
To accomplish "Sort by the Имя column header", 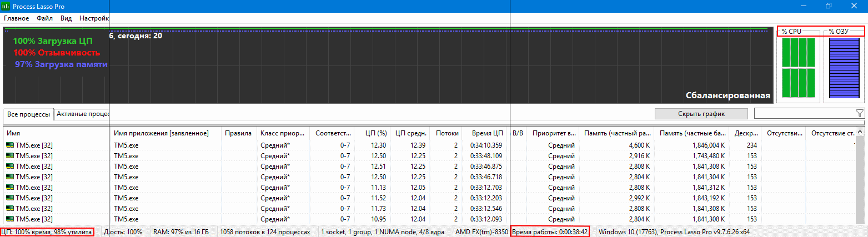I will pyautogui.click(x=57, y=133).
